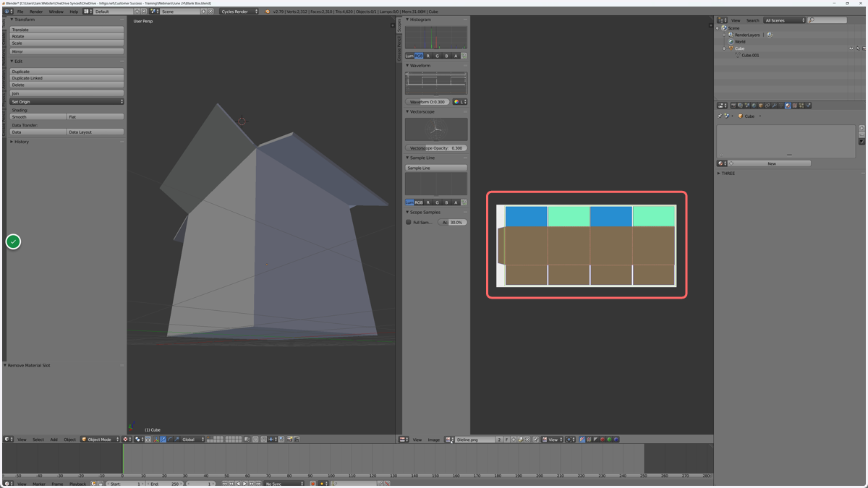Open the No Sync playback dropdown
The image size is (868, 488).
(284, 483)
